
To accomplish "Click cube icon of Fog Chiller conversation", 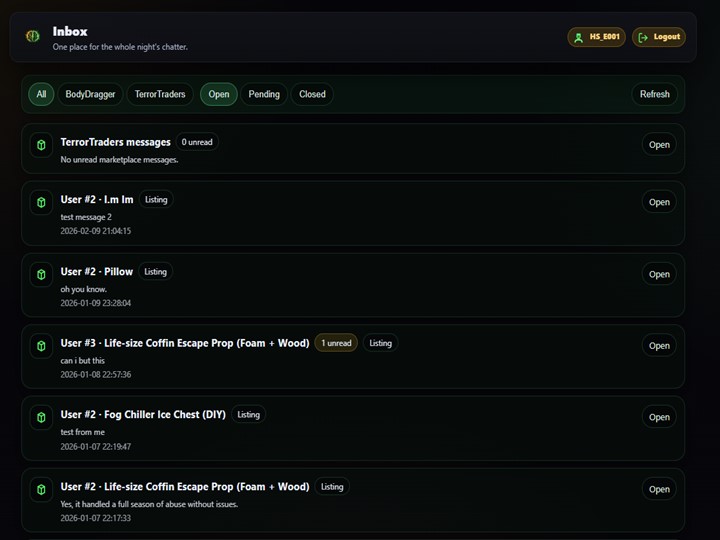I will point(41,417).
